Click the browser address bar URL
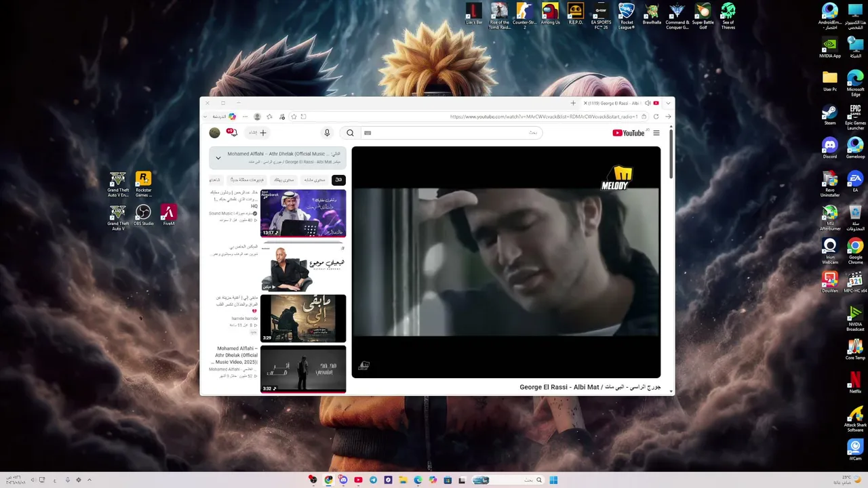 (x=544, y=117)
